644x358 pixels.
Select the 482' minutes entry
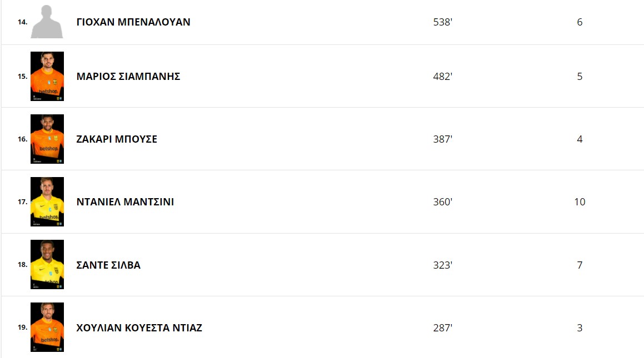coord(443,77)
